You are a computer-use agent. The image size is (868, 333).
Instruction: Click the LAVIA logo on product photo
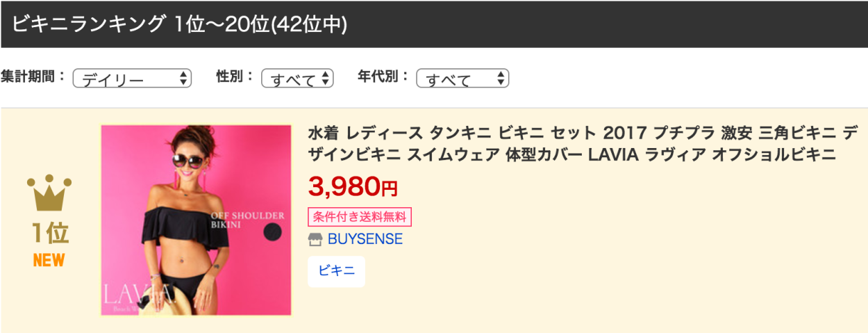(136, 294)
